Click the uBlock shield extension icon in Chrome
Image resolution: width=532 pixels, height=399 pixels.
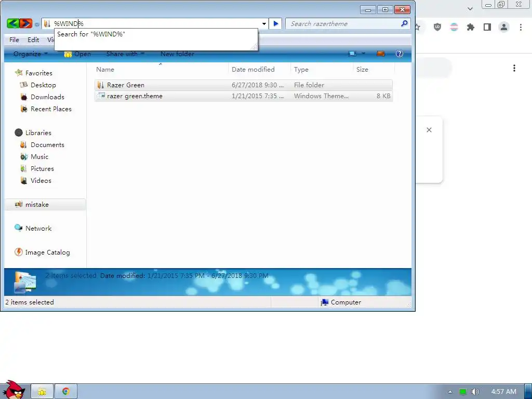437,27
